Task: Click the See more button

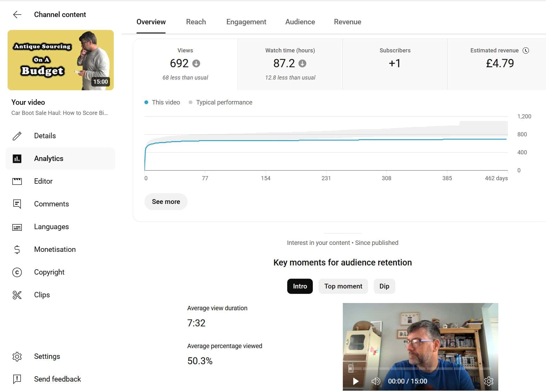Action: click(x=166, y=202)
